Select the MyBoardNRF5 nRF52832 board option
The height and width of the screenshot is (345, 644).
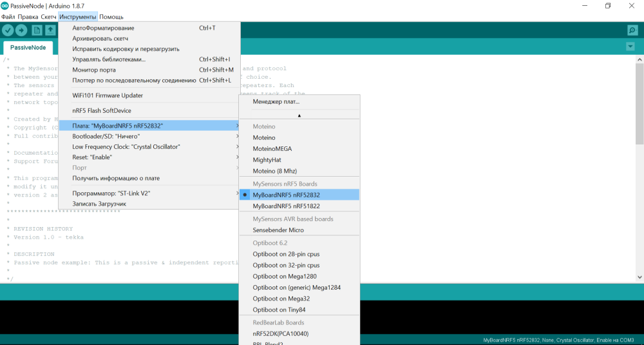point(286,195)
